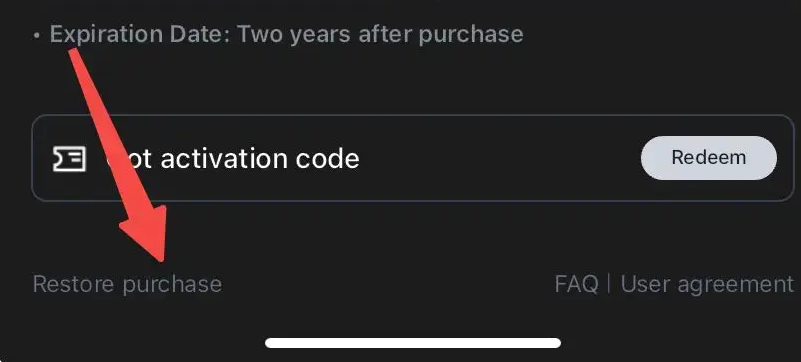The width and height of the screenshot is (801, 362).
Task: Click the home indicator bar
Action: tap(413, 343)
